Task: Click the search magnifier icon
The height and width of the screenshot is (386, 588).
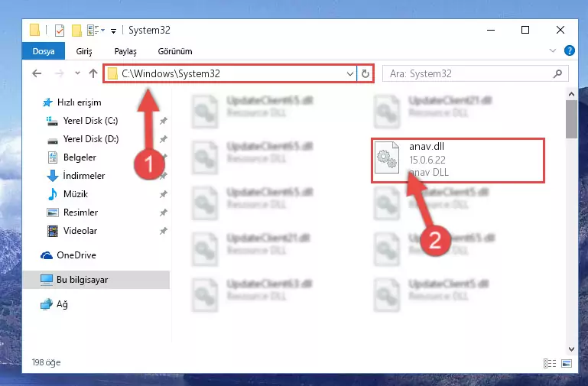Action: point(557,74)
